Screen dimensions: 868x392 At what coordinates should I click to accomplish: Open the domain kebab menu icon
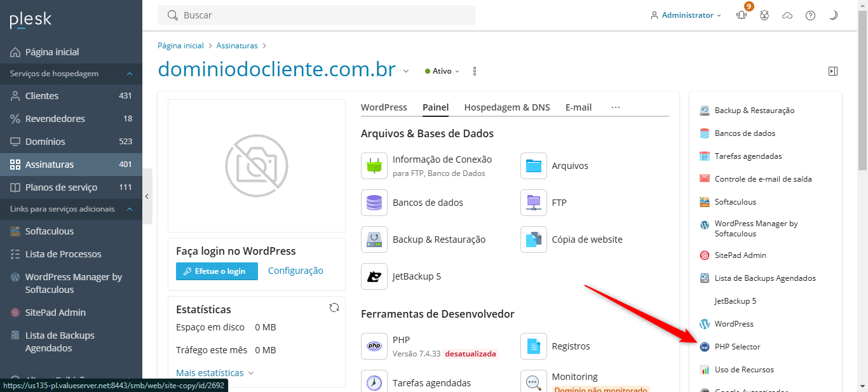[x=475, y=71]
